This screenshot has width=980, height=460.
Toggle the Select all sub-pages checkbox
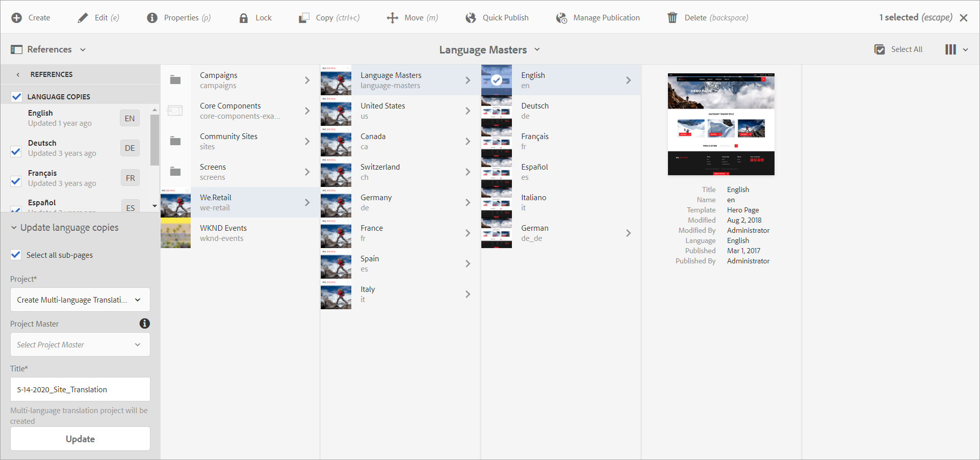16,255
